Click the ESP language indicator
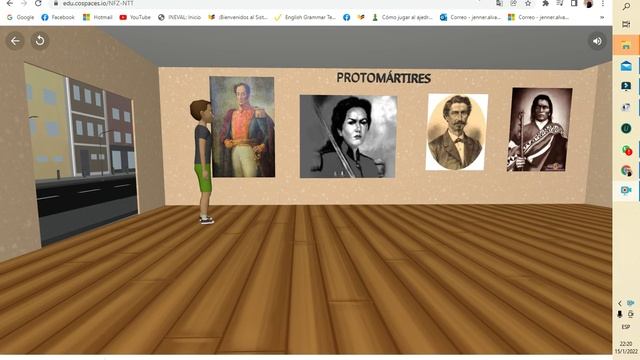Image resolution: width=640 pixels, height=360 pixels. 626,327
